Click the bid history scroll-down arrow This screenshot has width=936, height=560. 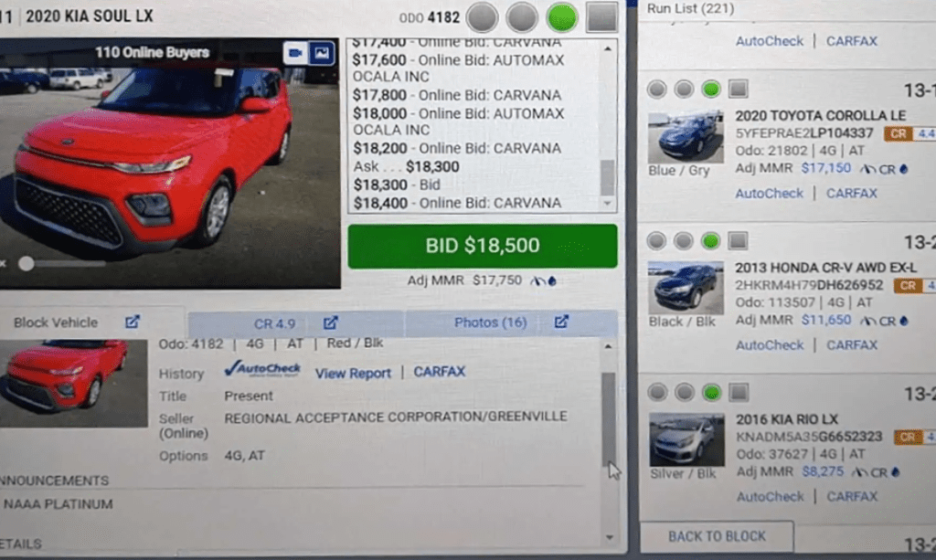(607, 204)
